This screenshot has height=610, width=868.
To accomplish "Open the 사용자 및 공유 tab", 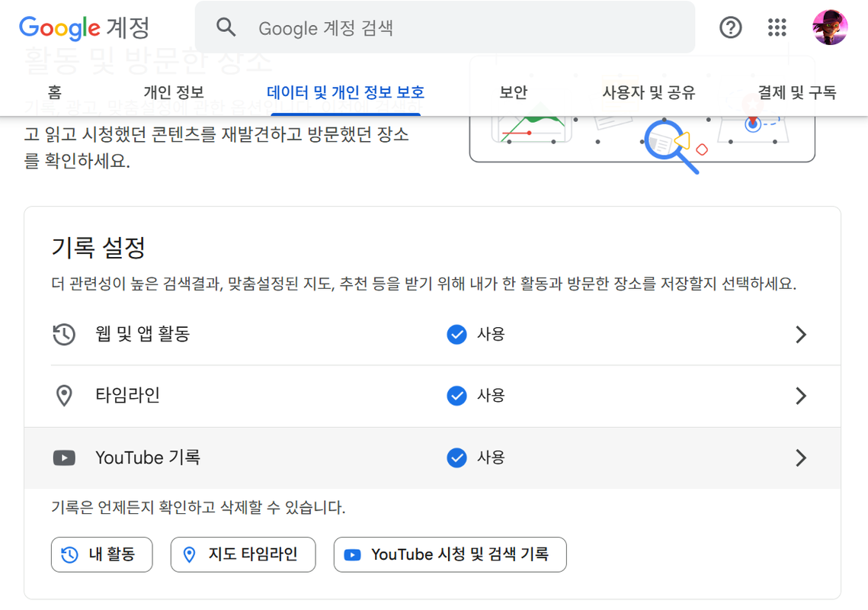I will pos(649,92).
